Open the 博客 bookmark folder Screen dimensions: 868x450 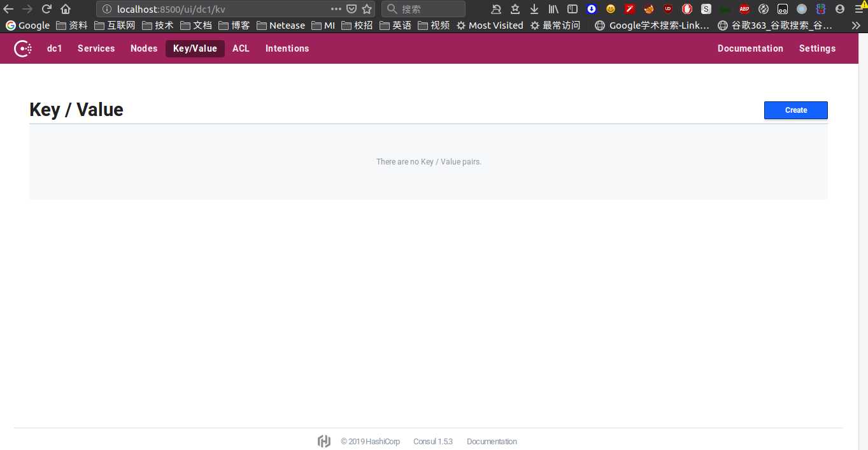(234, 25)
